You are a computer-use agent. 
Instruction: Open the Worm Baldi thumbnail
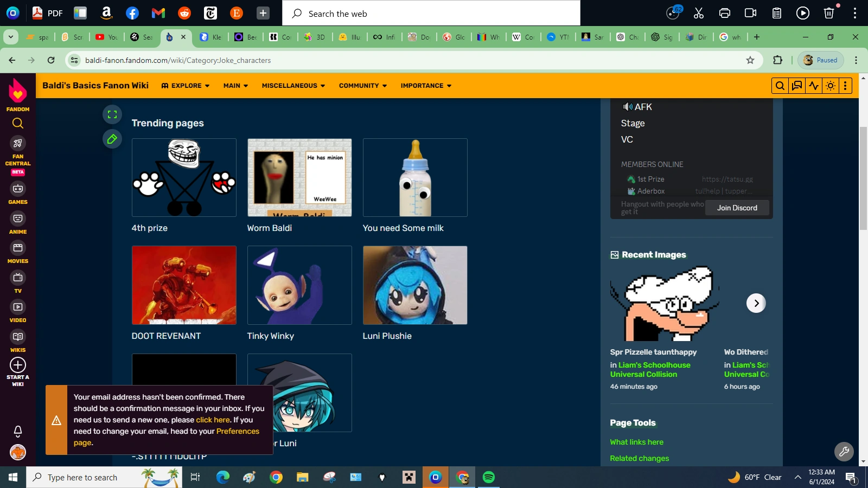[299, 177]
